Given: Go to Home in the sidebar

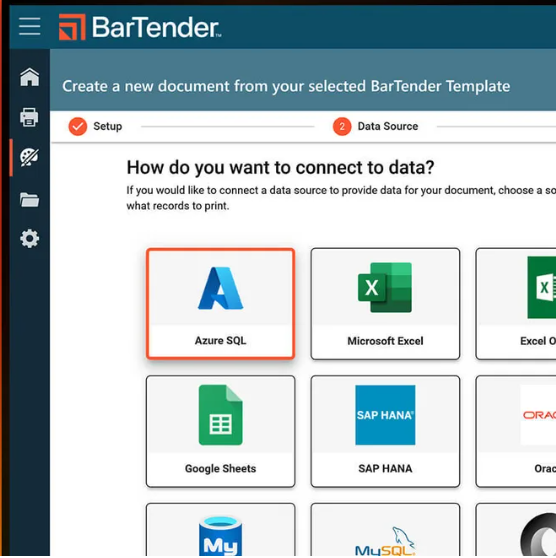Looking at the screenshot, I should (x=30, y=77).
